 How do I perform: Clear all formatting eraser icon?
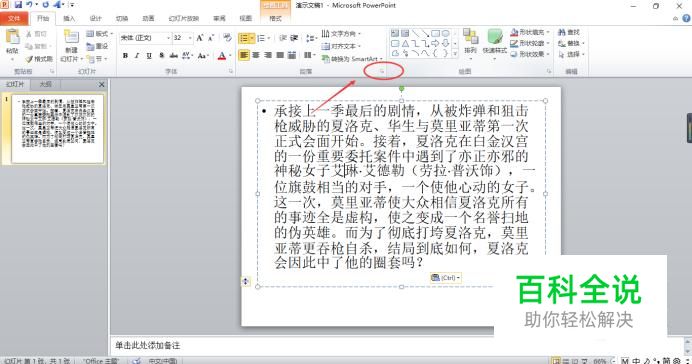(x=227, y=38)
